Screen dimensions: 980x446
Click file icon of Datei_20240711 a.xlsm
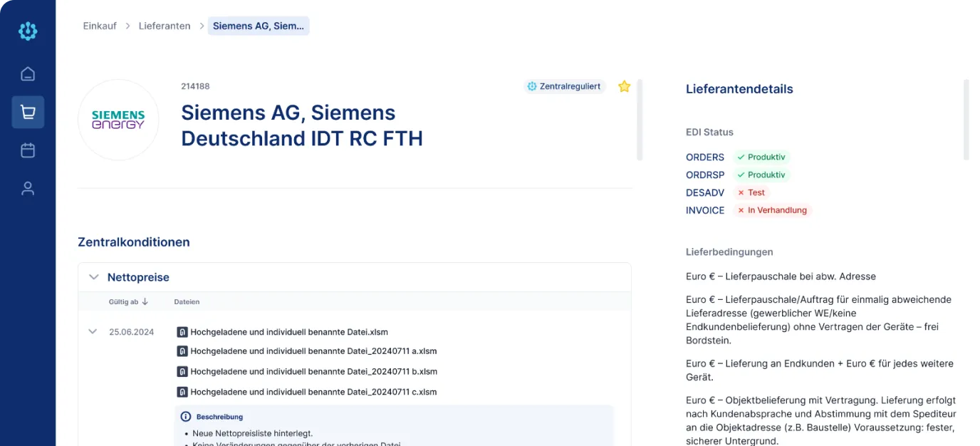click(182, 351)
